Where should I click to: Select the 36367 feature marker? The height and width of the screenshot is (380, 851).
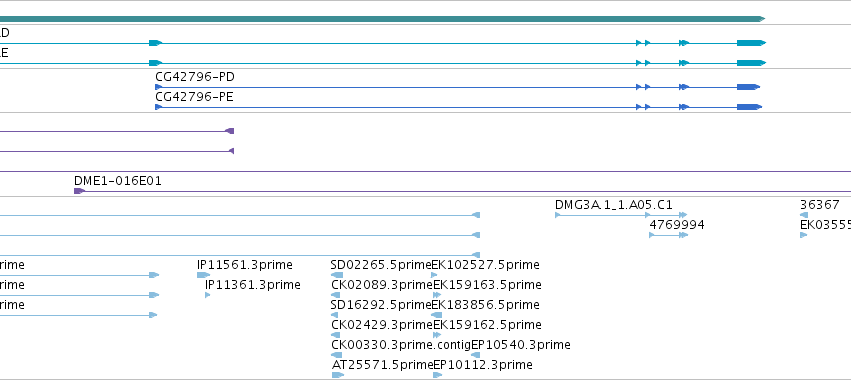804,215
